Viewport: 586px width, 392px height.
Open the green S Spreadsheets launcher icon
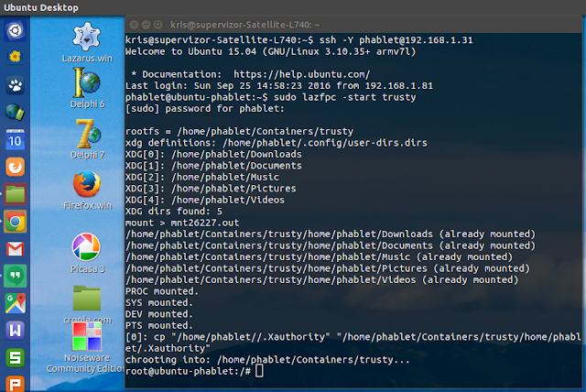pyautogui.click(x=15, y=357)
